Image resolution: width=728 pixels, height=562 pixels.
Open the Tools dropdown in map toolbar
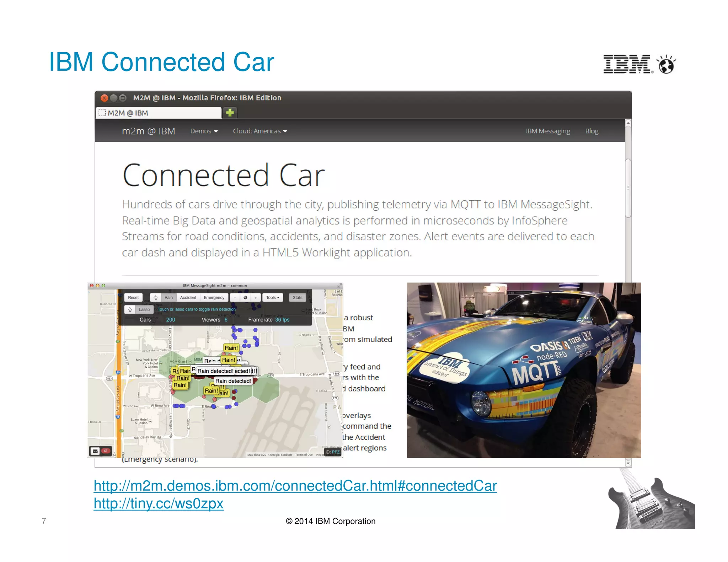click(273, 297)
